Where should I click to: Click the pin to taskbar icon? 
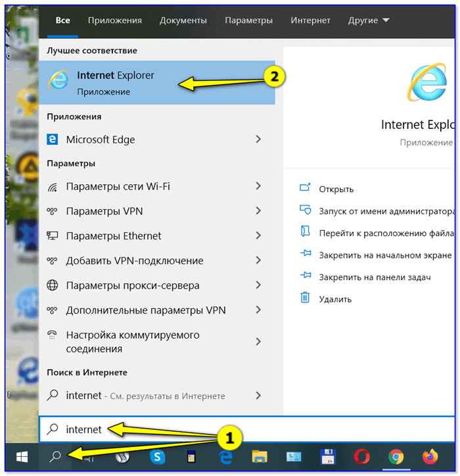306,275
